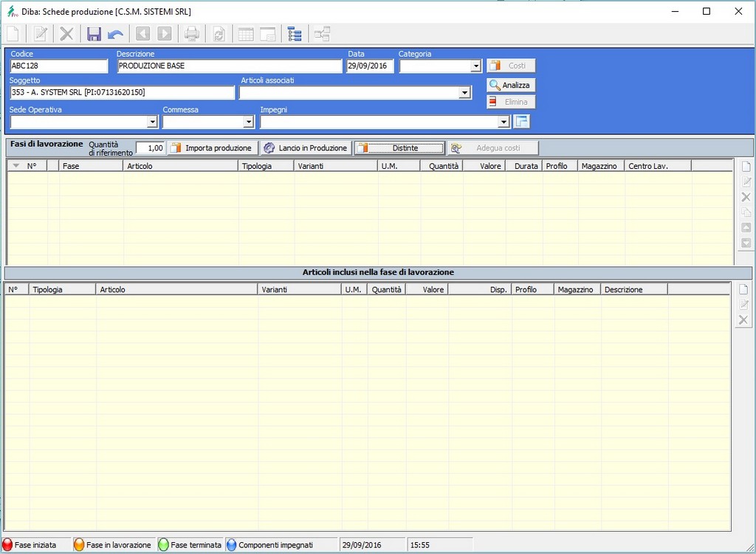This screenshot has width=756, height=554.
Task: Click Importa produzione button
Action: click(x=213, y=148)
